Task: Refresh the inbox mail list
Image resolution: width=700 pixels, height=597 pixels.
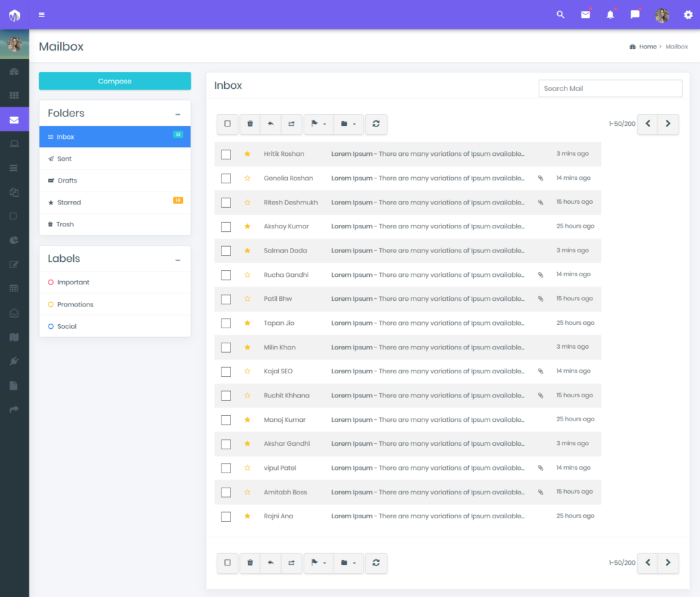Action: (376, 124)
